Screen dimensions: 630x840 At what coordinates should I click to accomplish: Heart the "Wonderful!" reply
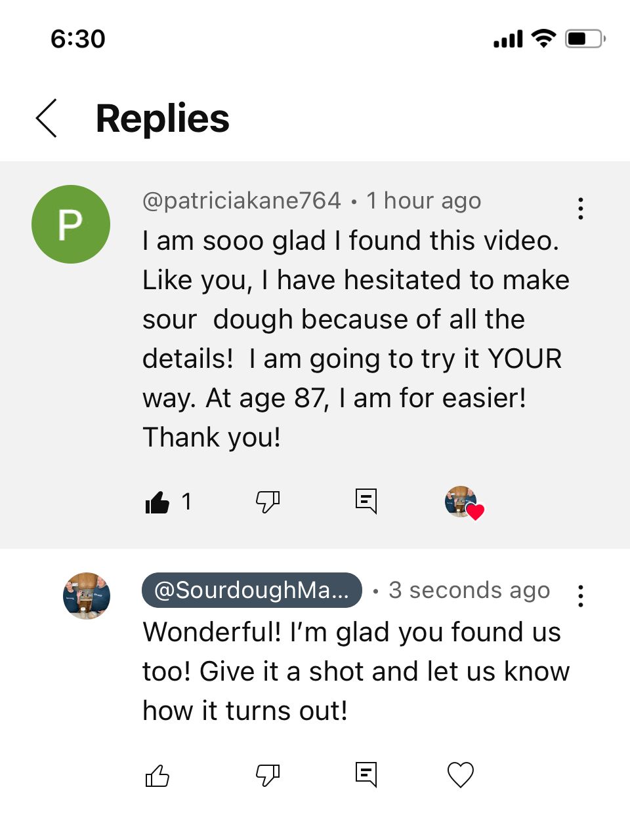point(460,775)
